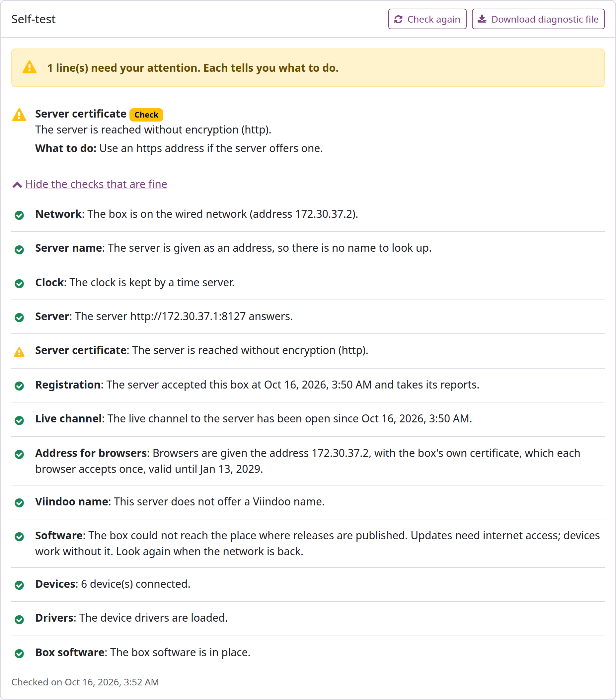Click green checkmark beside Registration

[x=20, y=386]
